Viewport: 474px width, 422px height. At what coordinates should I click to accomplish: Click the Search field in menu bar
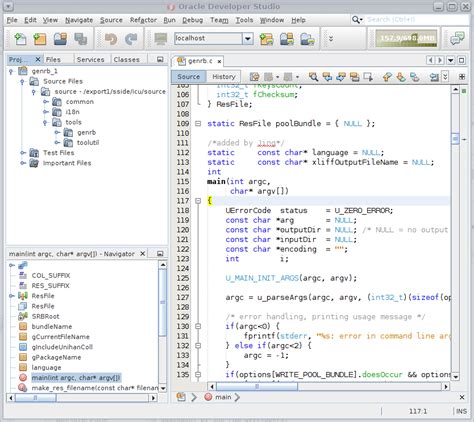(x=417, y=20)
